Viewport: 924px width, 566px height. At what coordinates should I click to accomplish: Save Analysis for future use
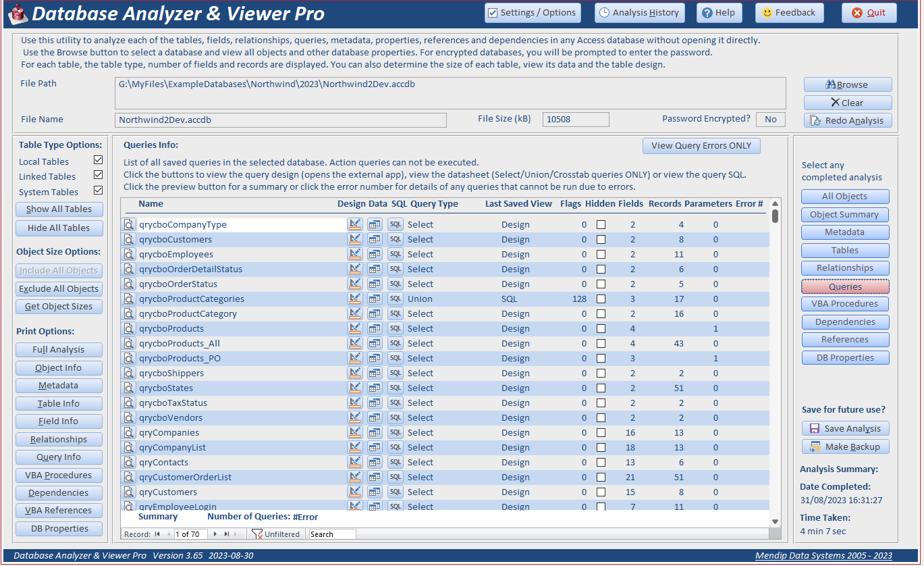click(845, 429)
